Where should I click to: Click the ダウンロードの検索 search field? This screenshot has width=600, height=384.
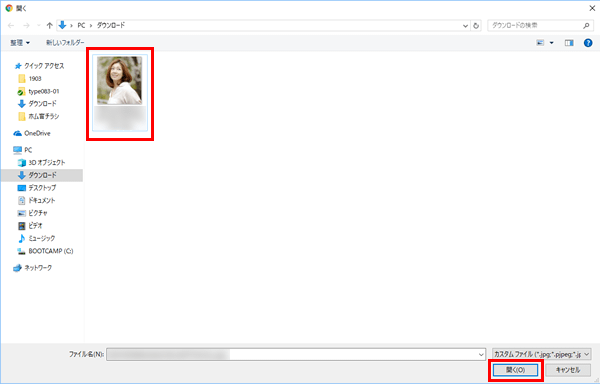tap(535, 26)
